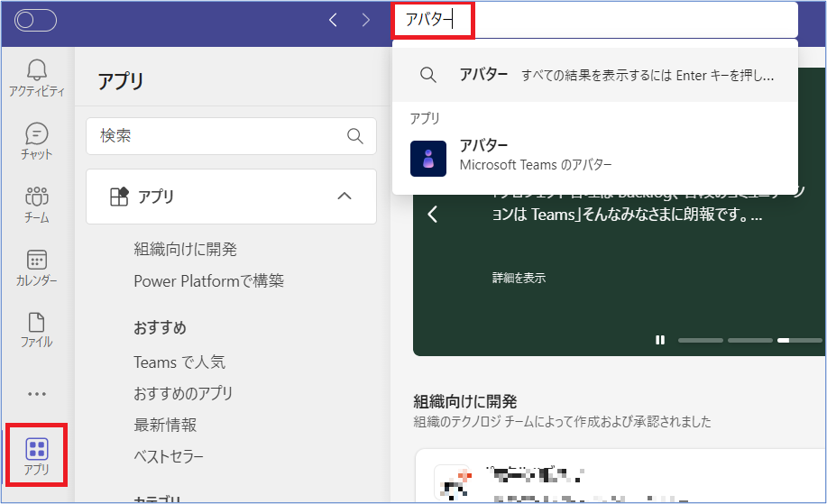Click magnifier icon in app search box
The height and width of the screenshot is (504, 827).
(x=355, y=136)
